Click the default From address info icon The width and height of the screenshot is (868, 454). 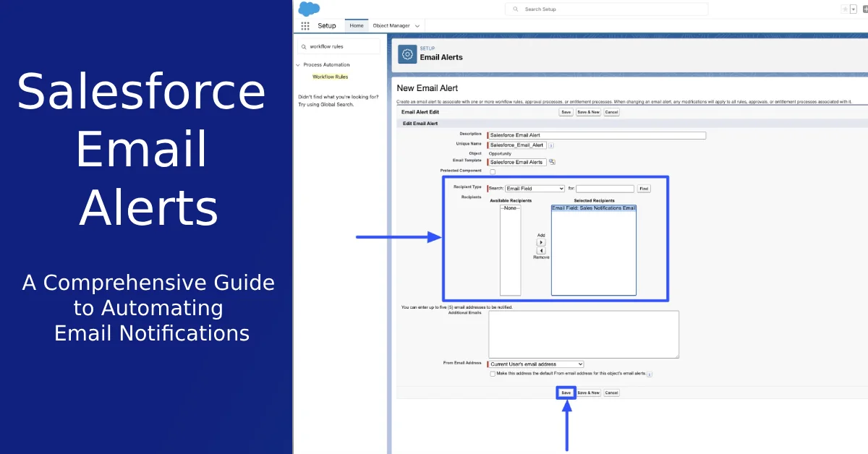click(649, 374)
